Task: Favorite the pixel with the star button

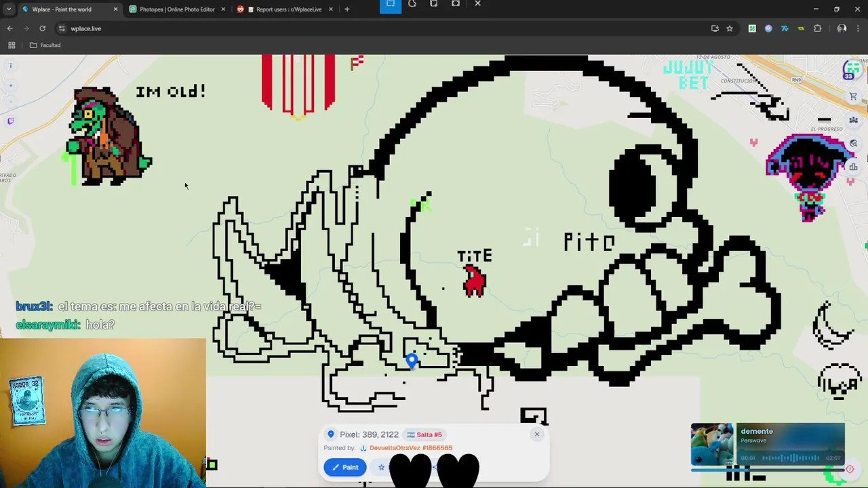Action: pos(381,467)
